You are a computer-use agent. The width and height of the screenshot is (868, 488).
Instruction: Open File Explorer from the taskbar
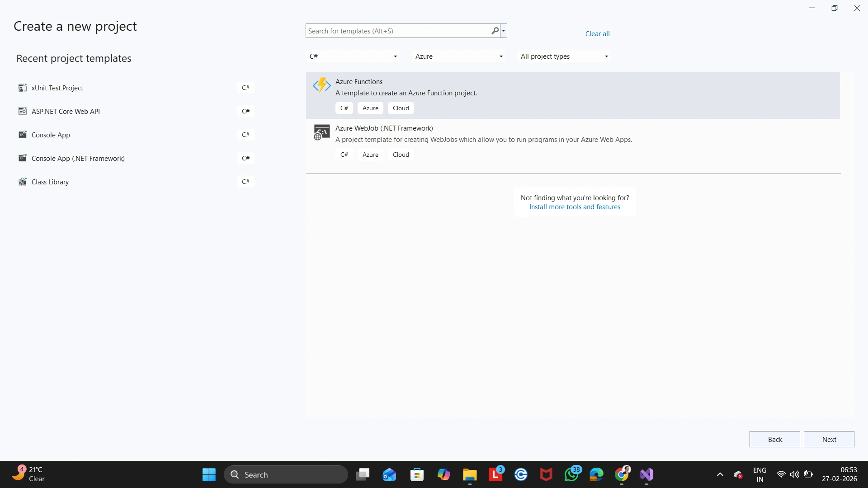click(x=470, y=474)
